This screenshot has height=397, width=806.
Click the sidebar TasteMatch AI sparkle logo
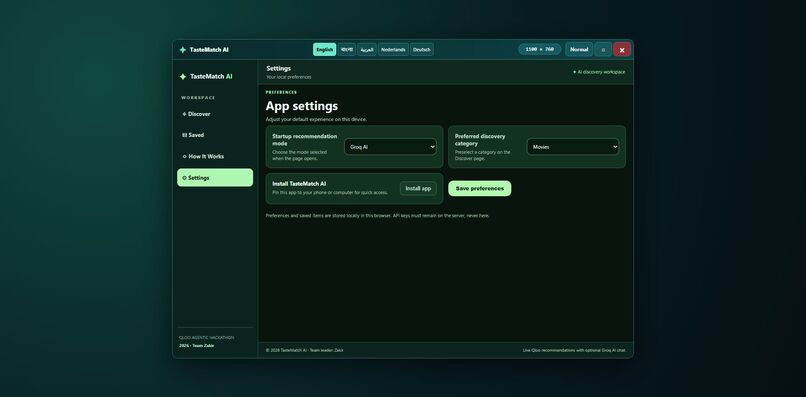point(182,77)
